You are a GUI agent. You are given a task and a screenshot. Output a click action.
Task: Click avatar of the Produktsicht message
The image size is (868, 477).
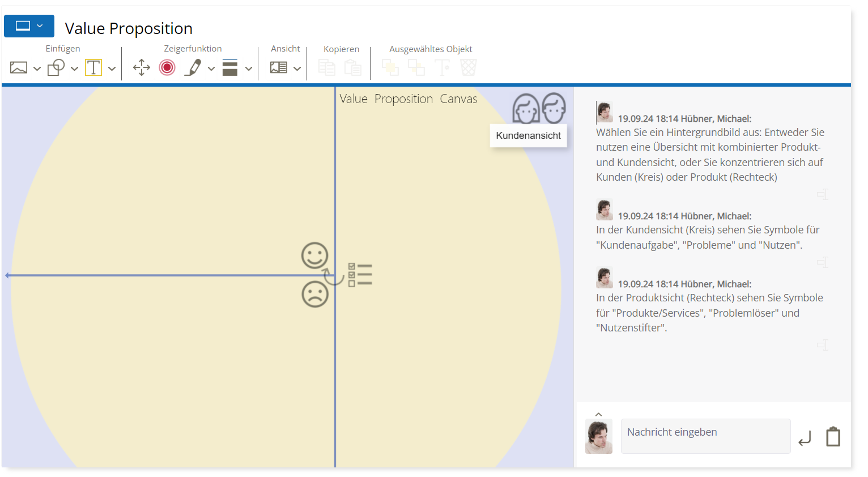pyautogui.click(x=605, y=278)
